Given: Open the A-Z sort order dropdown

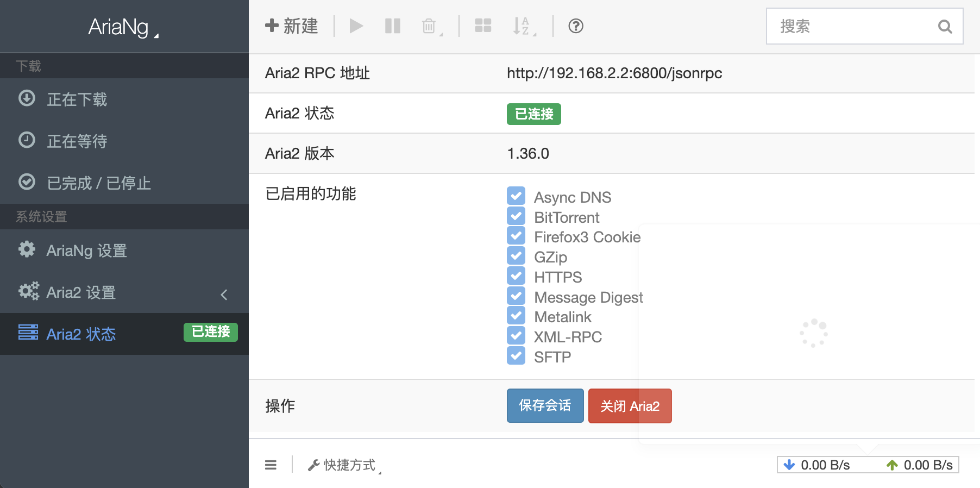Looking at the screenshot, I should click(x=524, y=26).
